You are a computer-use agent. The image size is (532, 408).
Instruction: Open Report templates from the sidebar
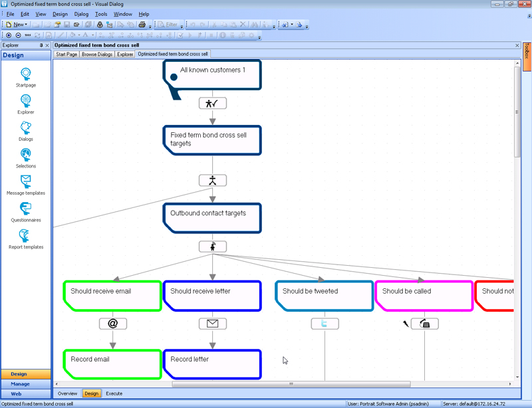[x=25, y=236]
